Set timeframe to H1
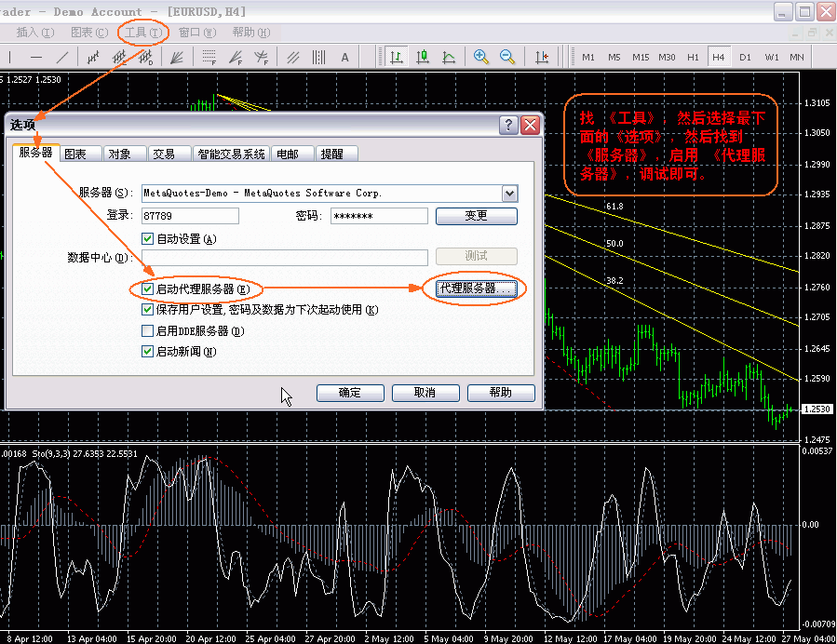This screenshot has width=837, height=644. click(x=693, y=57)
